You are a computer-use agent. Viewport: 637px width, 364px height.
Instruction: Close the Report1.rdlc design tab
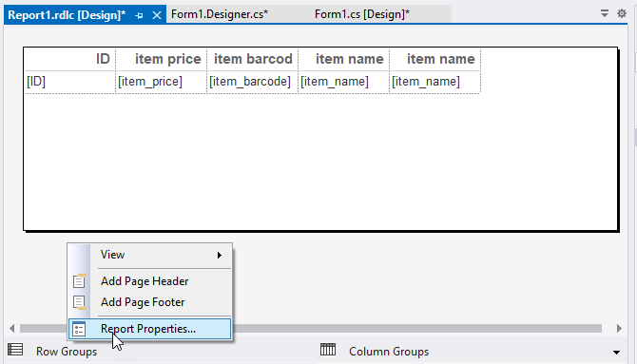tap(157, 15)
